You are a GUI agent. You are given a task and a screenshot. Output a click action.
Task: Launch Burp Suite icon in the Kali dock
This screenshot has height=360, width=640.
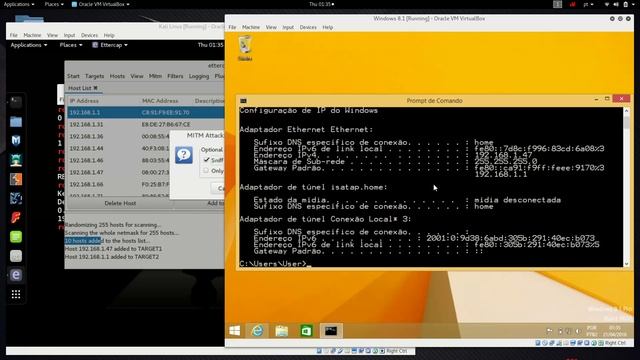(16, 179)
